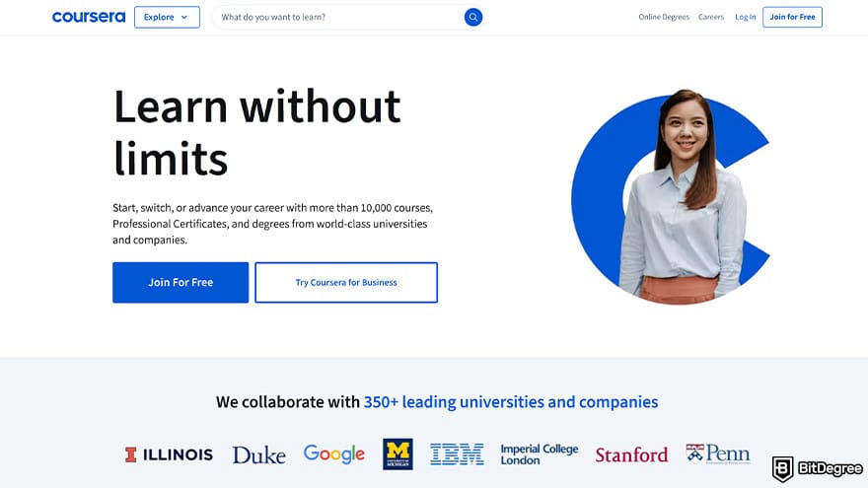This screenshot has height=488, width=868.
Task: Click Try Coursera for Business button
Action: tap(346, 282)
